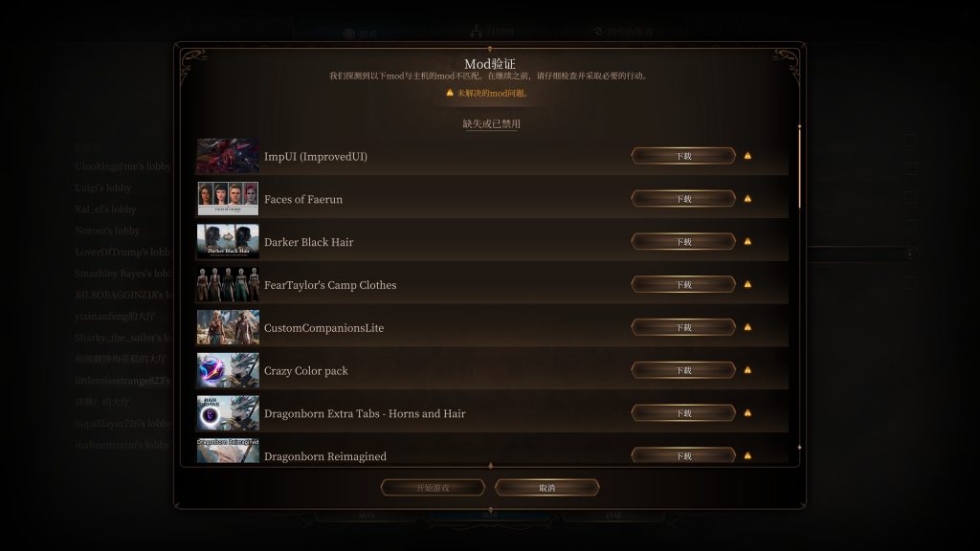
Task: Download the CustomCompanionsLite mod
Action: (x=683, y=327)
